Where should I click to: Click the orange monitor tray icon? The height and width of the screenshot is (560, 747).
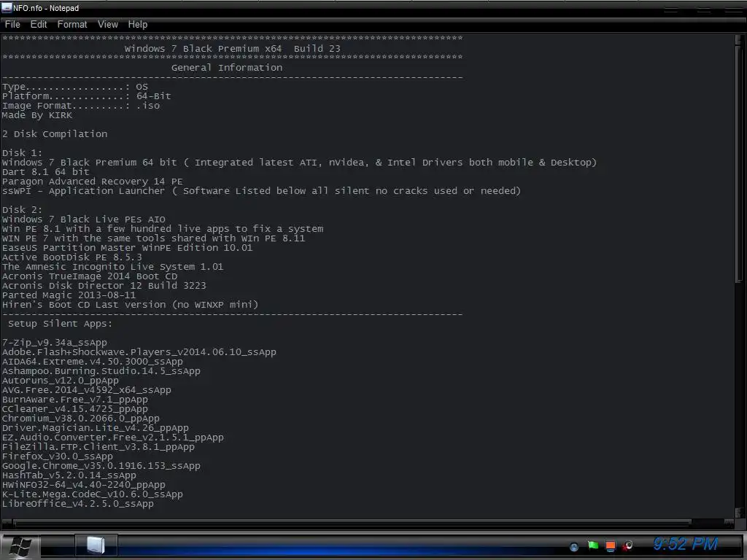[x=611, y=546]
